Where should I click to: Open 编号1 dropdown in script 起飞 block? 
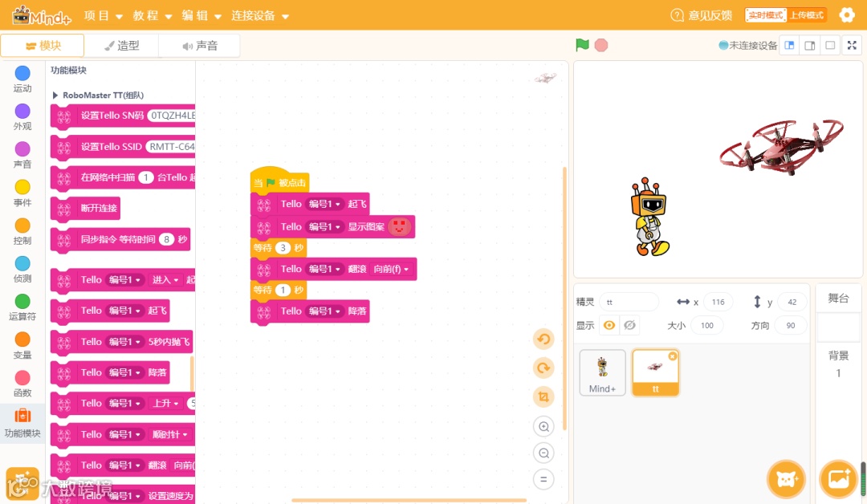(324, 204)
